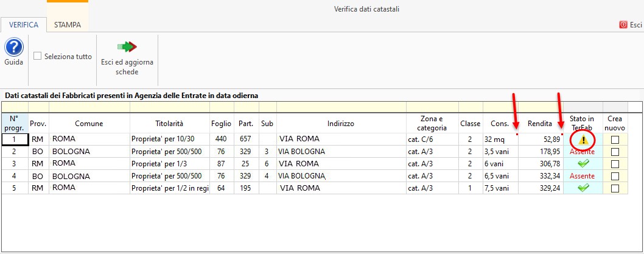Switch to the STAMPA tab
The width and height of the screenshot is (644, 254).
[67, 25]
